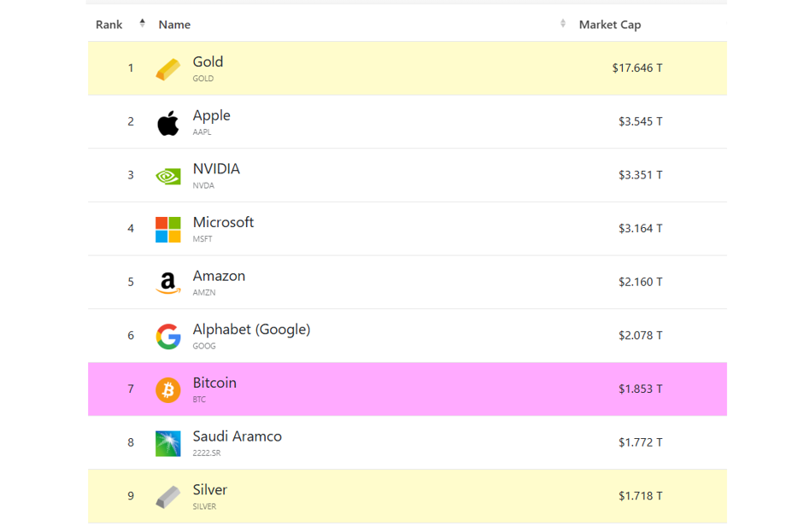Viewport: 810px width, 532px height.
Task: Click the Name column header
Action: 174,24
